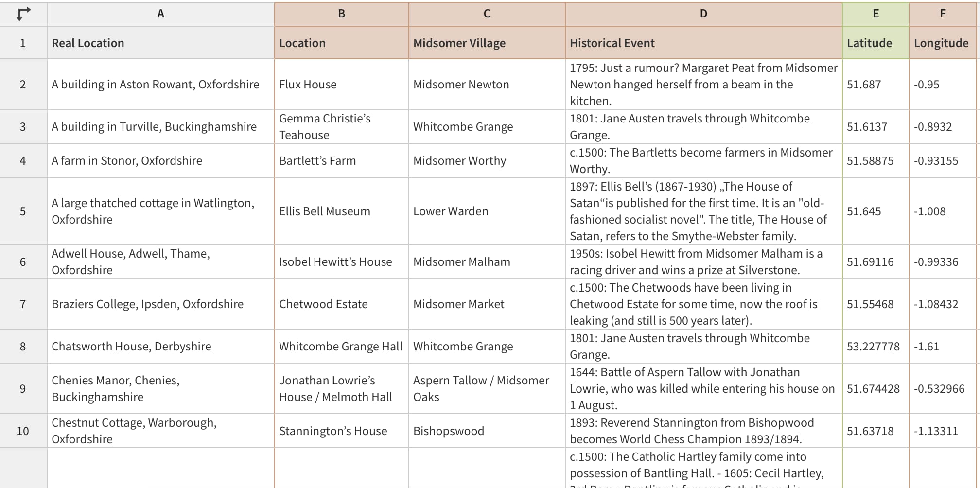Select column header A
980x488 pixels.
(x=160, y=14)
